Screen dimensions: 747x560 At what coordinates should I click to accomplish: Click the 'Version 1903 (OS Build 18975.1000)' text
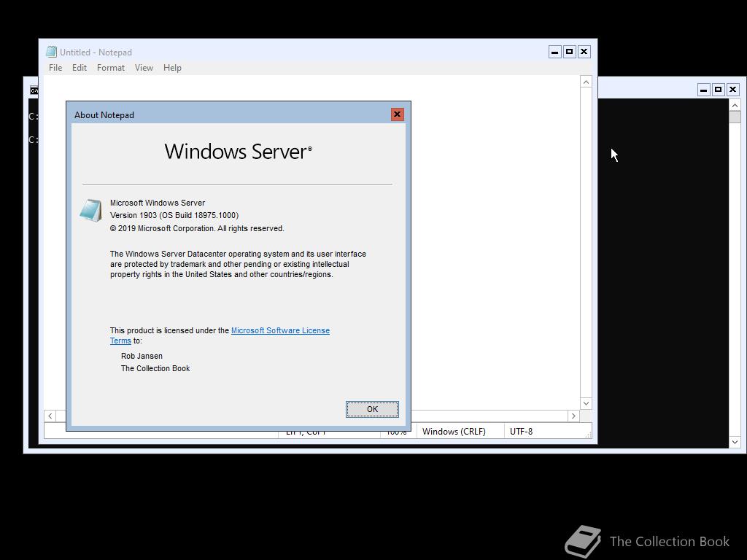pos(174,215)
